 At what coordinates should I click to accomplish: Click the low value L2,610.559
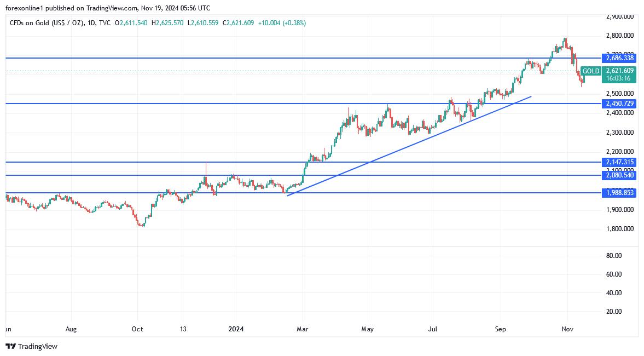(x=203, y=23)
